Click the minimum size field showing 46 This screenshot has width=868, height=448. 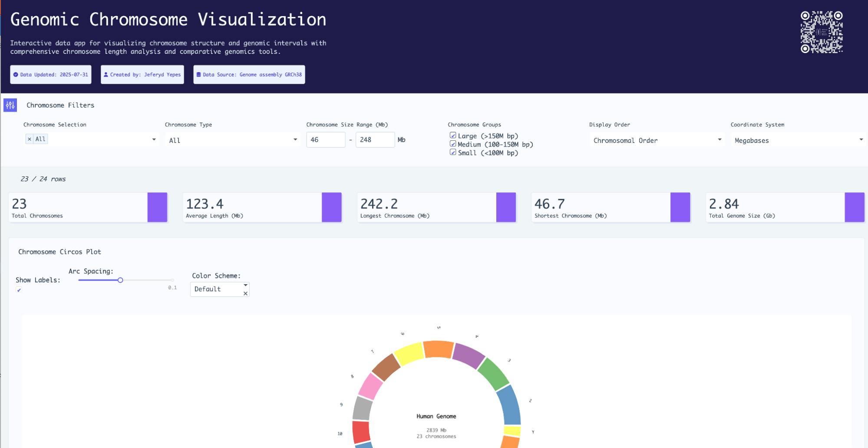pyautogui.click(x=326, y=140)
